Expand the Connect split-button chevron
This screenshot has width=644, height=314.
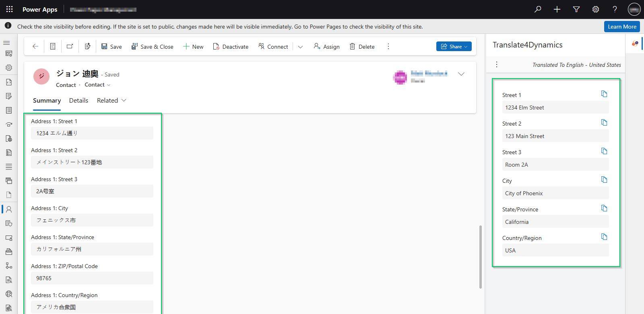(300, 47)
